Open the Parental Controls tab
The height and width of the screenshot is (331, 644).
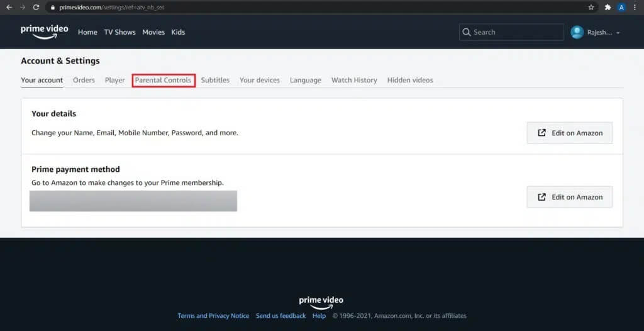coord(163,80)
